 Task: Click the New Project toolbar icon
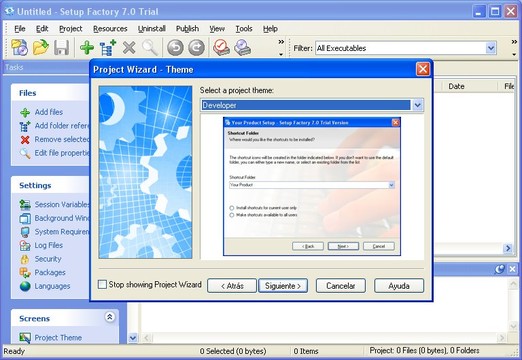click(x=19, y=48)
